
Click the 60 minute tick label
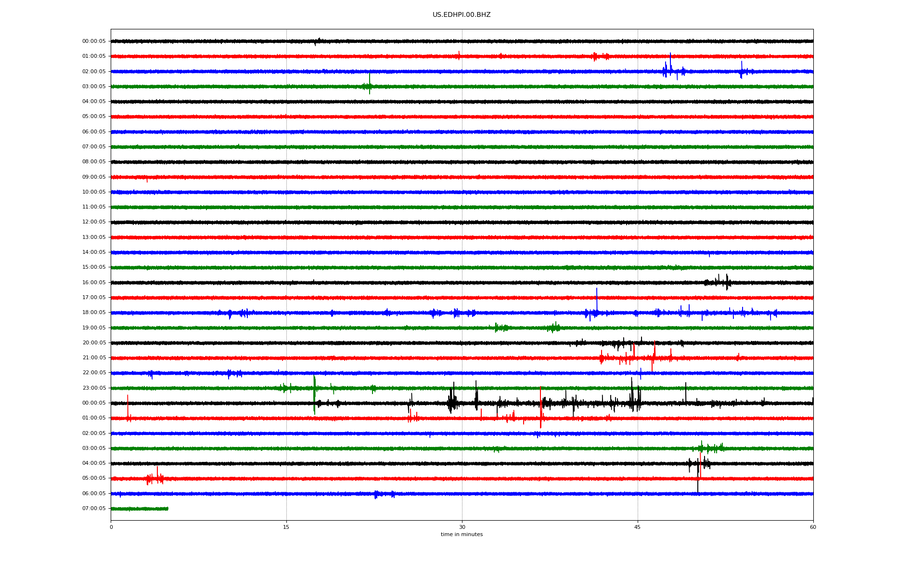click(813, 527)
